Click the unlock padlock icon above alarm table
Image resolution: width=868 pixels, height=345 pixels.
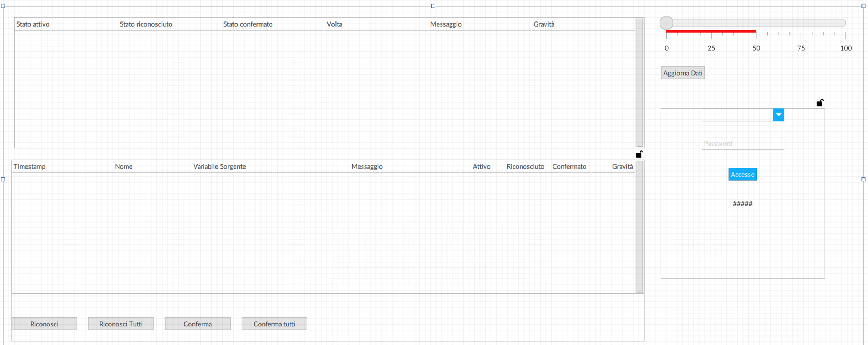639,154
